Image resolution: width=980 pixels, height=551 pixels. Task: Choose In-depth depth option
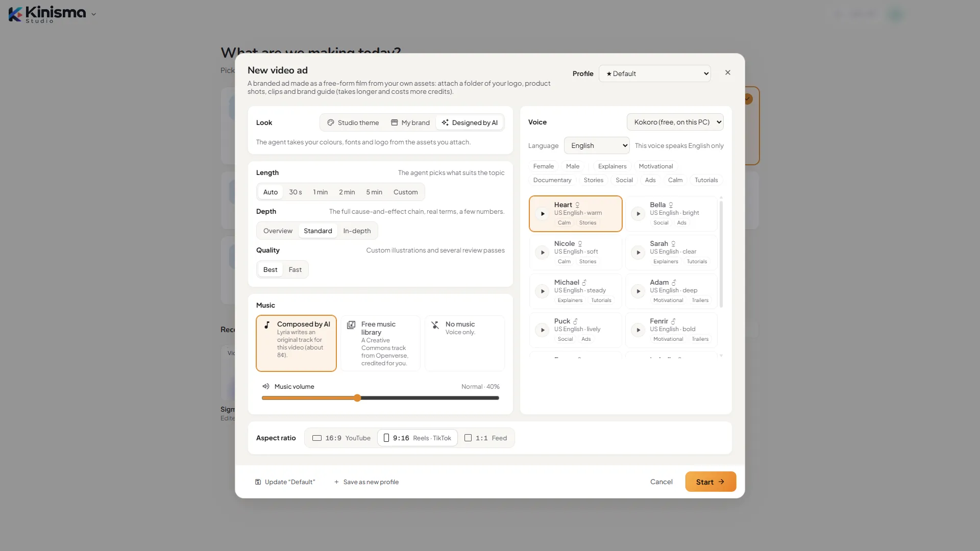357,231
